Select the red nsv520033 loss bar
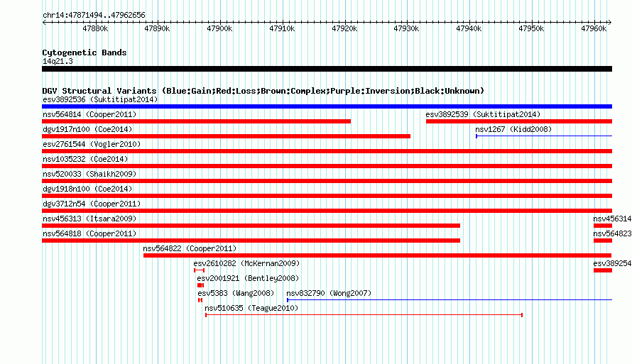Image resolution: width=632 pixels, height=364 pixels. pyautogui.click(x=327, y=181)
